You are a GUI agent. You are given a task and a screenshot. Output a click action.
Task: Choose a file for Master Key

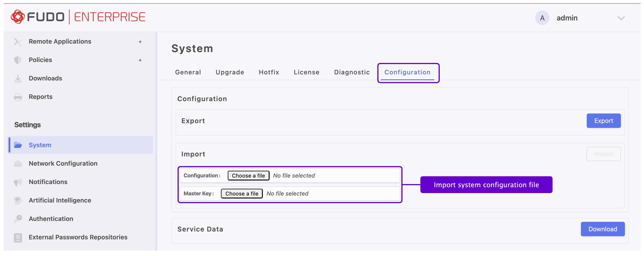tap(242, 194)
